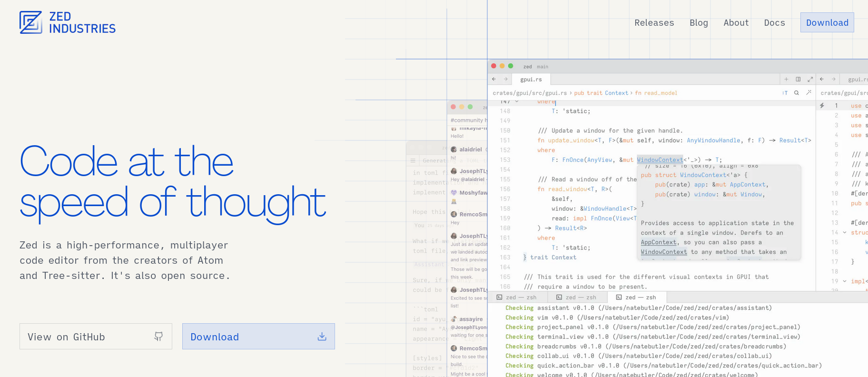Click the highlighted WindowContext on line 153
The height and width of the screenshot is (377, 868).
point(660,160)
